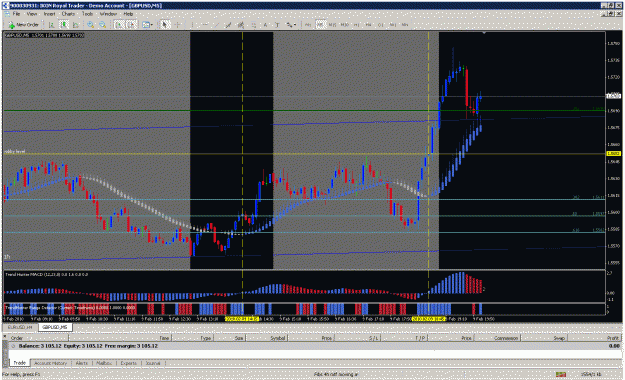Open the Window menu

point(108,14)
